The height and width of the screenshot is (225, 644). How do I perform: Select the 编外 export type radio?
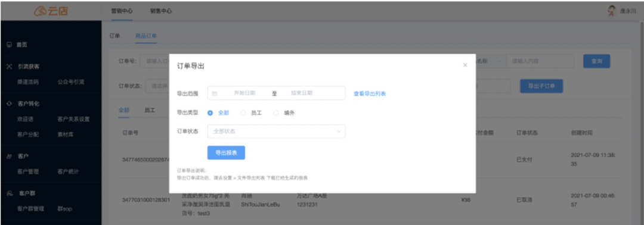276,113
